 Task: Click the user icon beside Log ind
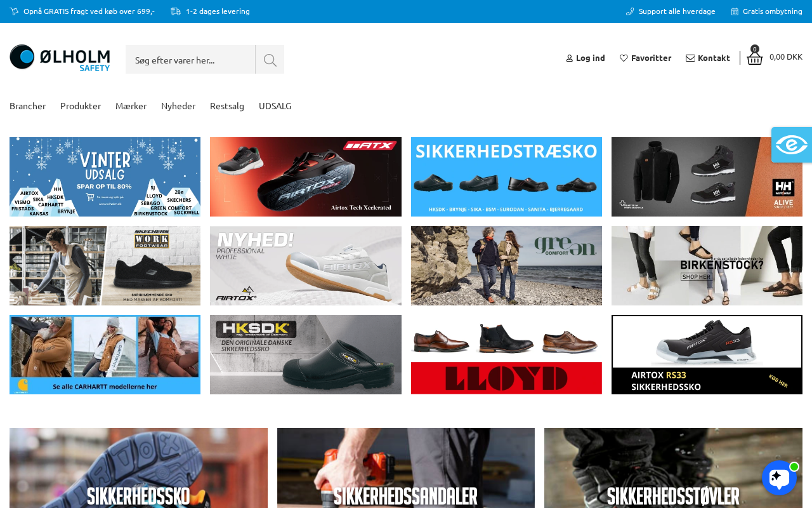point(570,58)
